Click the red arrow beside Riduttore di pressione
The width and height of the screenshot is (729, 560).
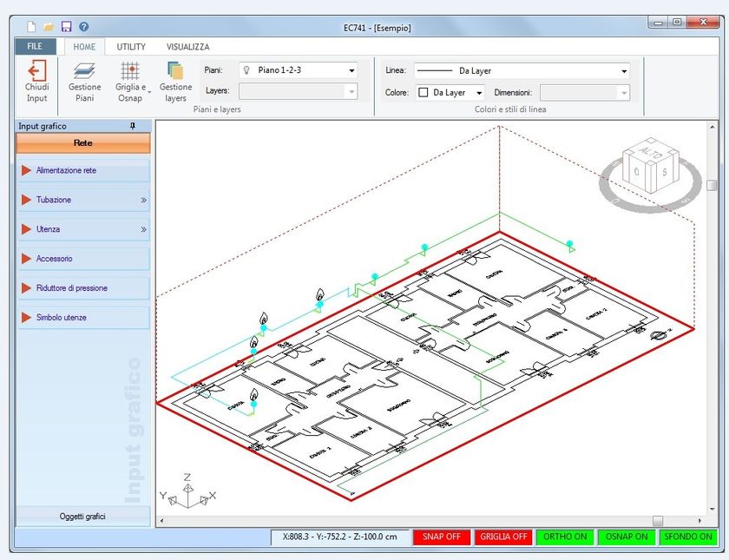26,288
